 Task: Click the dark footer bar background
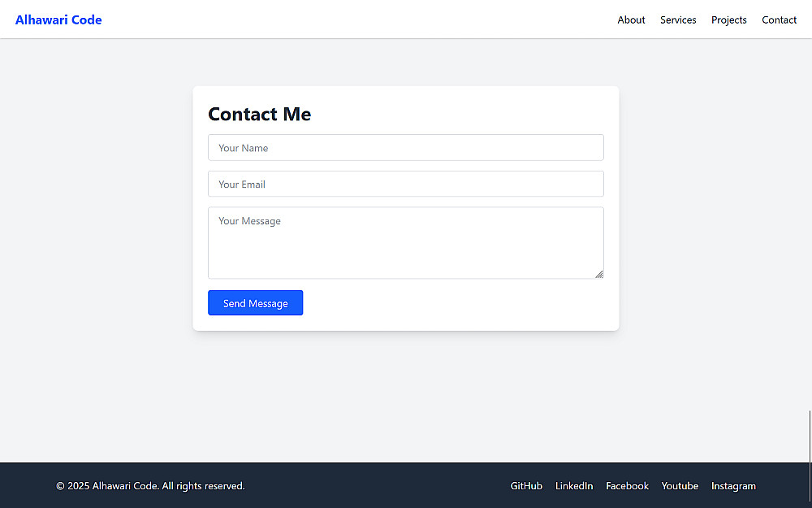click(374, 486)
